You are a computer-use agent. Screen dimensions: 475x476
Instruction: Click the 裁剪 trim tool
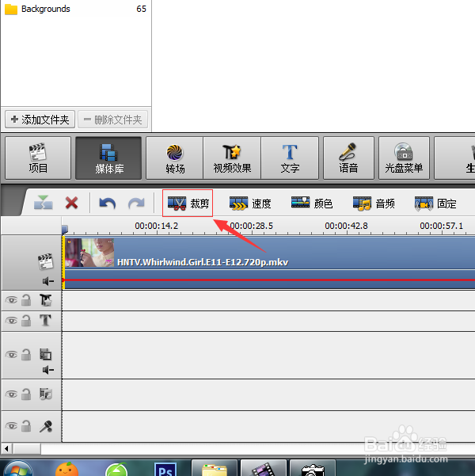pos(188,203)
